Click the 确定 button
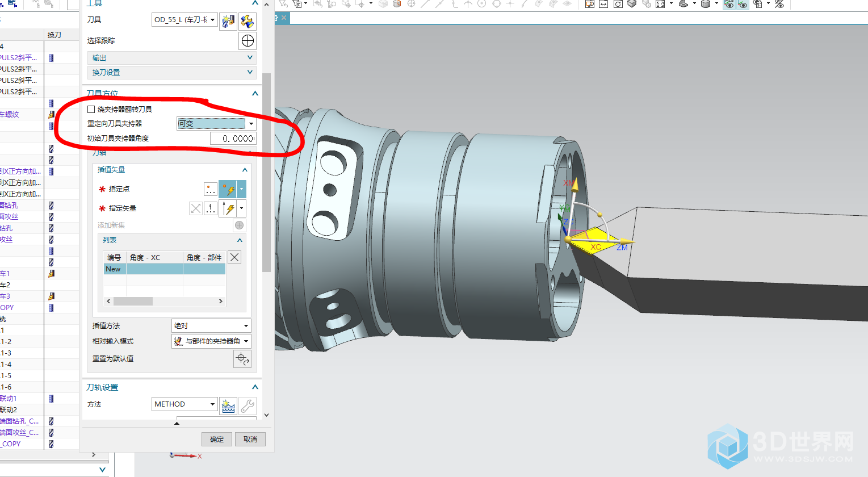Viewport: 868px width, 477px height. point(217,440)
